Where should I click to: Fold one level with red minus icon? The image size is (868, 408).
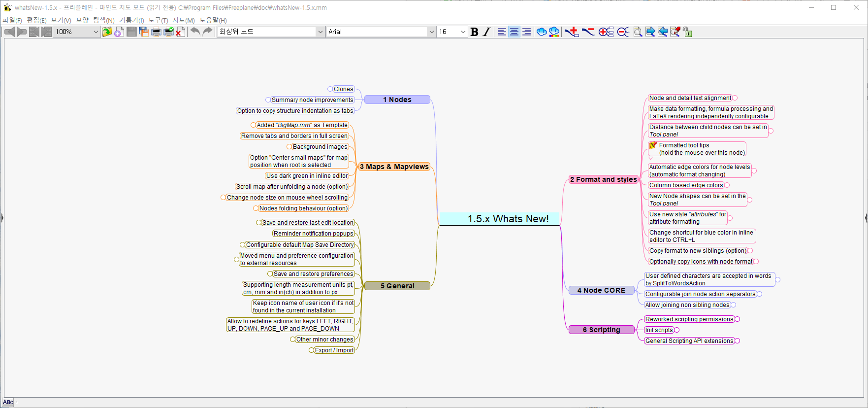(588, 32)
